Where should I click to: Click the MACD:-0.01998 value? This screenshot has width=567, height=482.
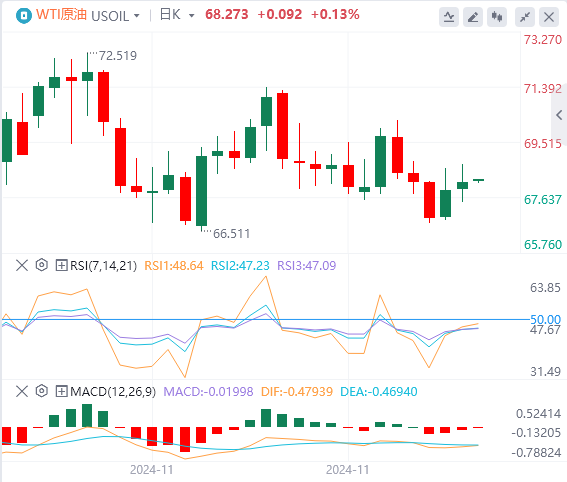(208, 392)
